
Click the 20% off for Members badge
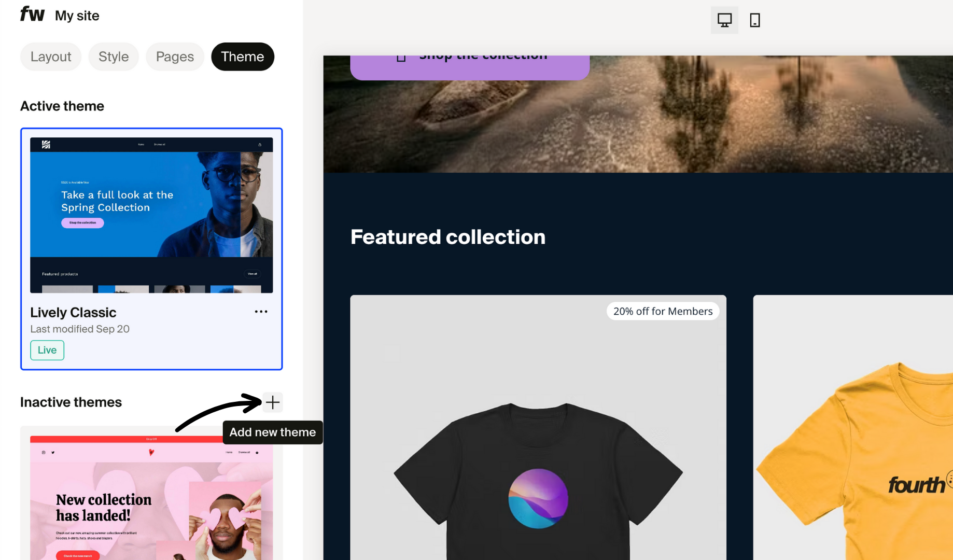pyautogui.click(x=663, y=311)
